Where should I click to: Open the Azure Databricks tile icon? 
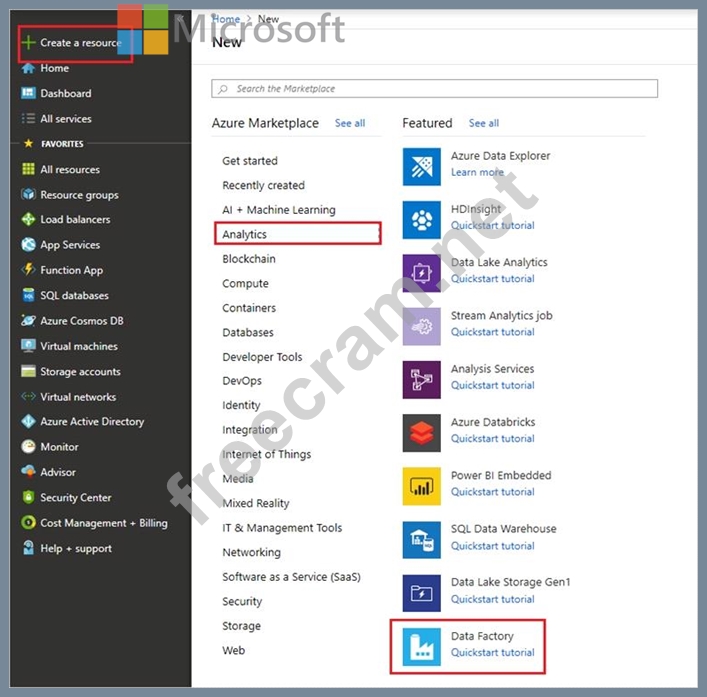point(422,433)
